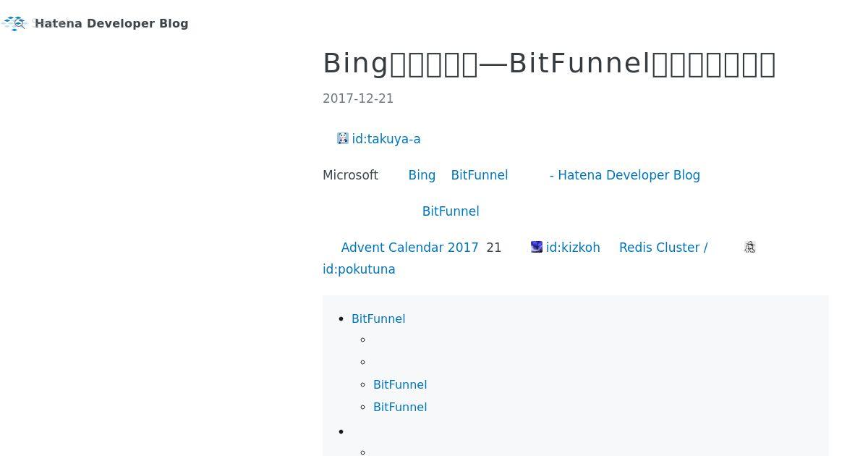
Task: Open the Redis Cluster link
Action: [663, 248]
